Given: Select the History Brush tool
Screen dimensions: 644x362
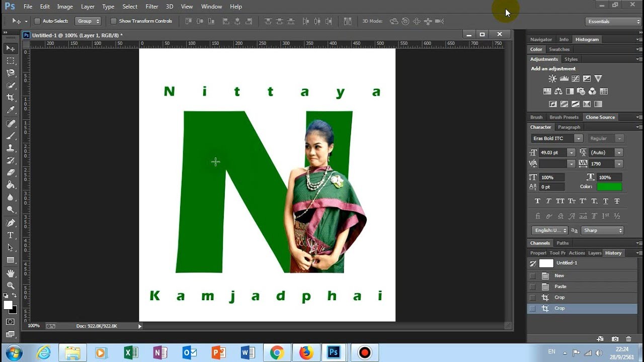Looking at the screenshot, I should click(x=11, y=160).
